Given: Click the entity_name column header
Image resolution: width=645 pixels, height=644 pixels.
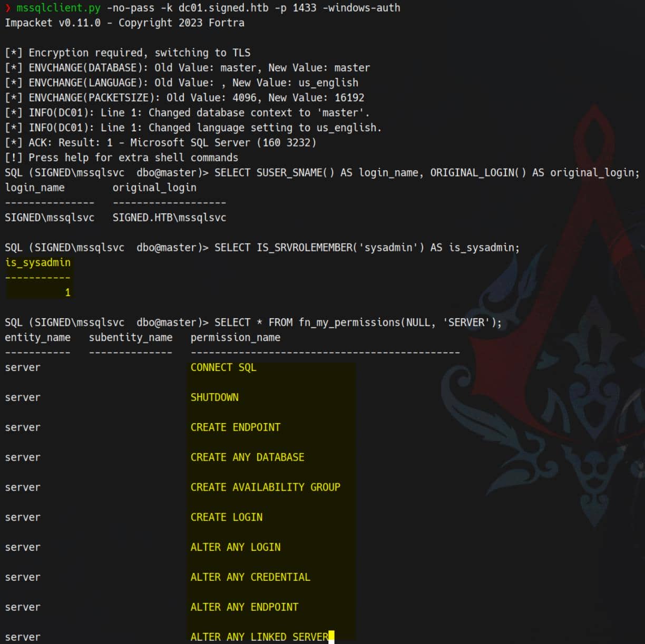Looking at the screenshot, I should [x=38, y=337].
